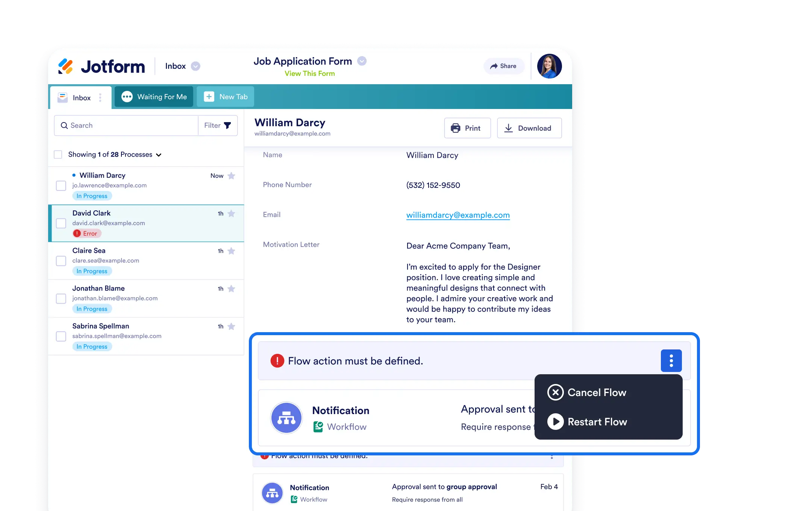
Task: Expand the Showing Processes chevron
Action: coord(159,155)
